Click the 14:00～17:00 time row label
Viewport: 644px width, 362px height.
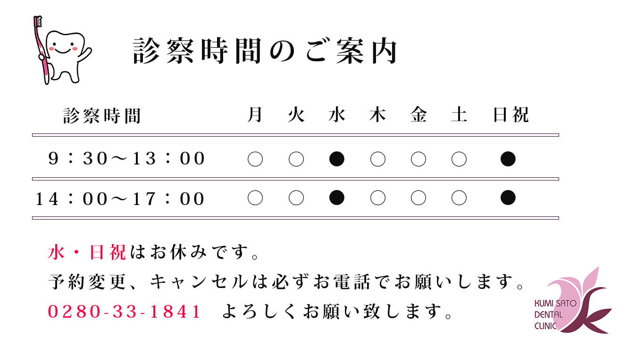coord(120,199)
